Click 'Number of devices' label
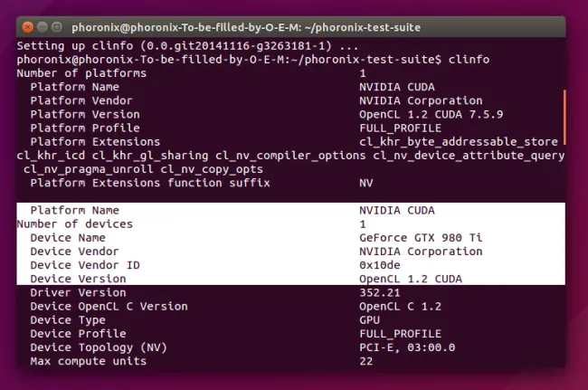Viewport: 588px width, 390px height. (x=75, y=224)
